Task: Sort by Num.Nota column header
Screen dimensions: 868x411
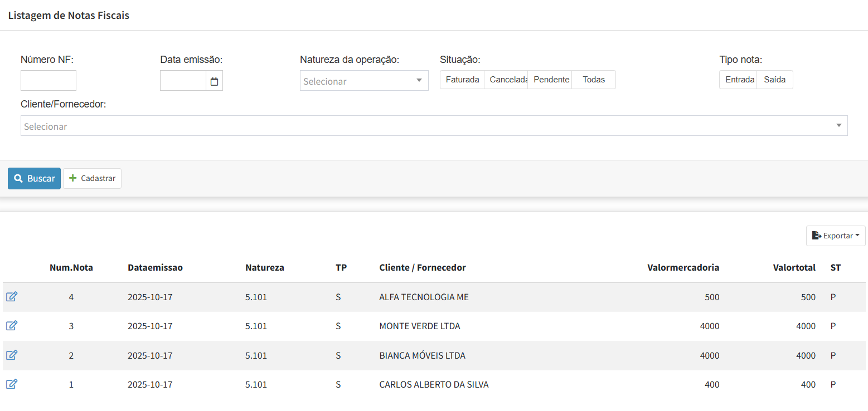Action: (71, 268)
